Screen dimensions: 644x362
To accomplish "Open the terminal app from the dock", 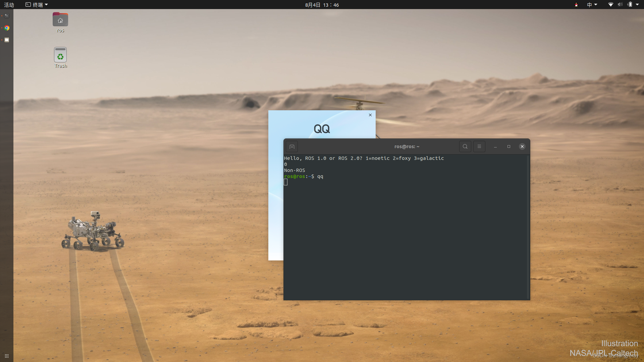I will [x=7, y=15].
